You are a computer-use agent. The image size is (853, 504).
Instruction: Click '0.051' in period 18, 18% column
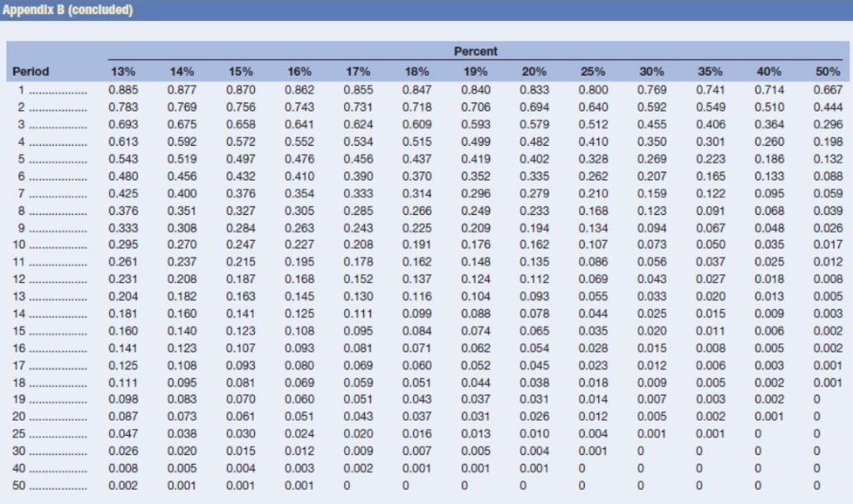(417, 382)
